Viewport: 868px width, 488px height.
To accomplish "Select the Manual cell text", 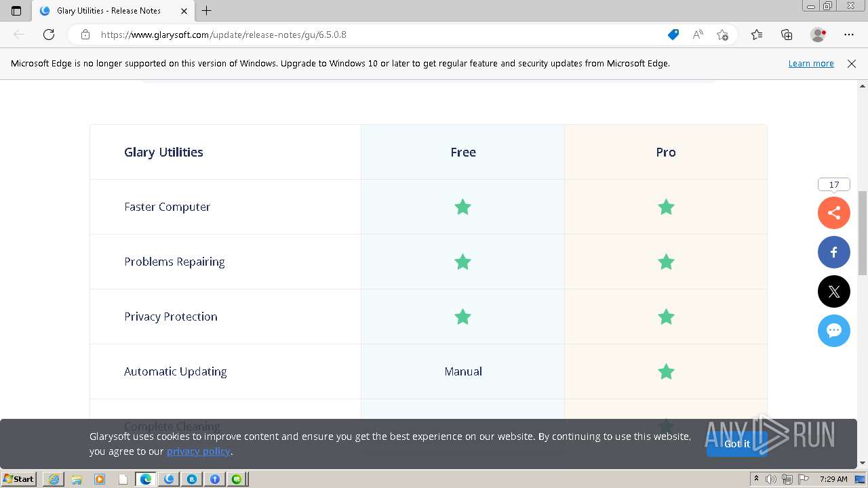I will (463, 371).
